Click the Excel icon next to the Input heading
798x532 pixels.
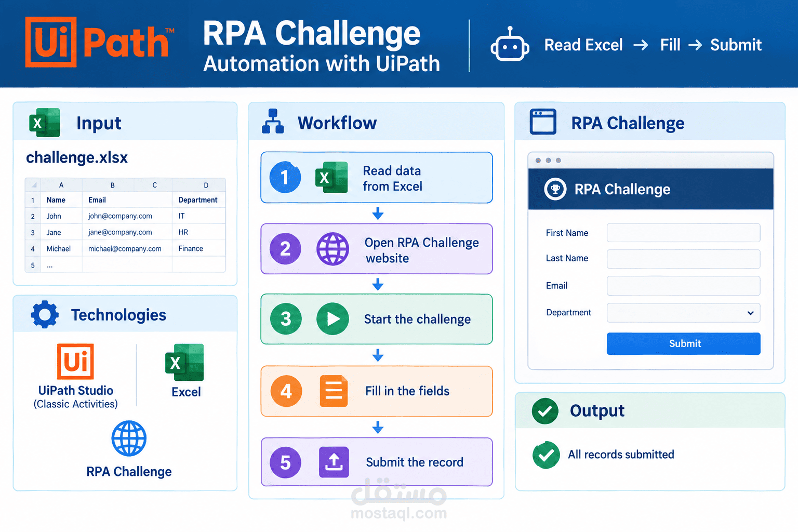click(45, 123)
